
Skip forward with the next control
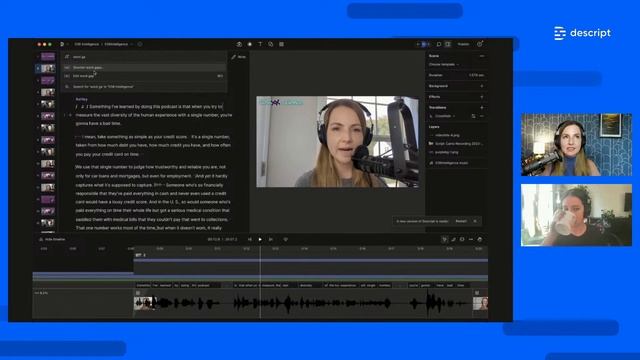pos(271,239)
